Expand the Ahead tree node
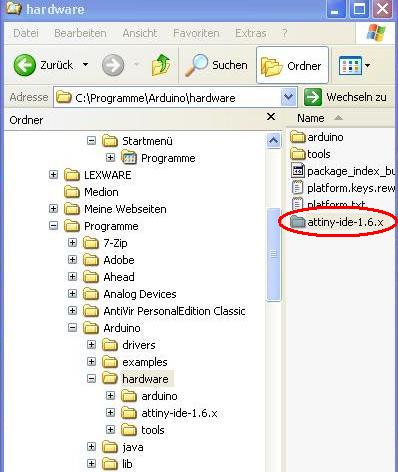Screen dimensions: 398x472 click(72, 277)
